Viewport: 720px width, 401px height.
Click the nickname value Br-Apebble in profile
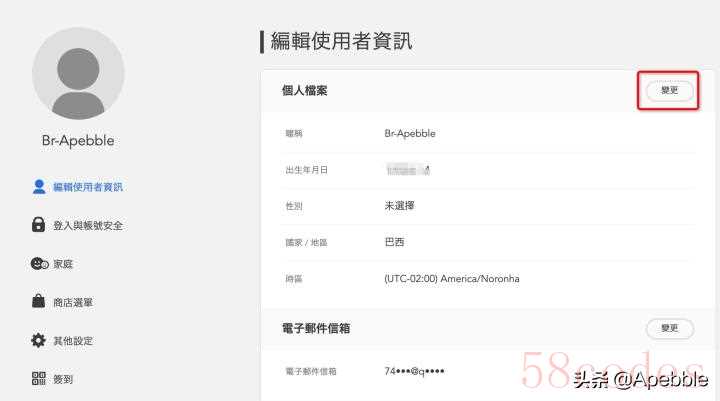click(410, 134)
